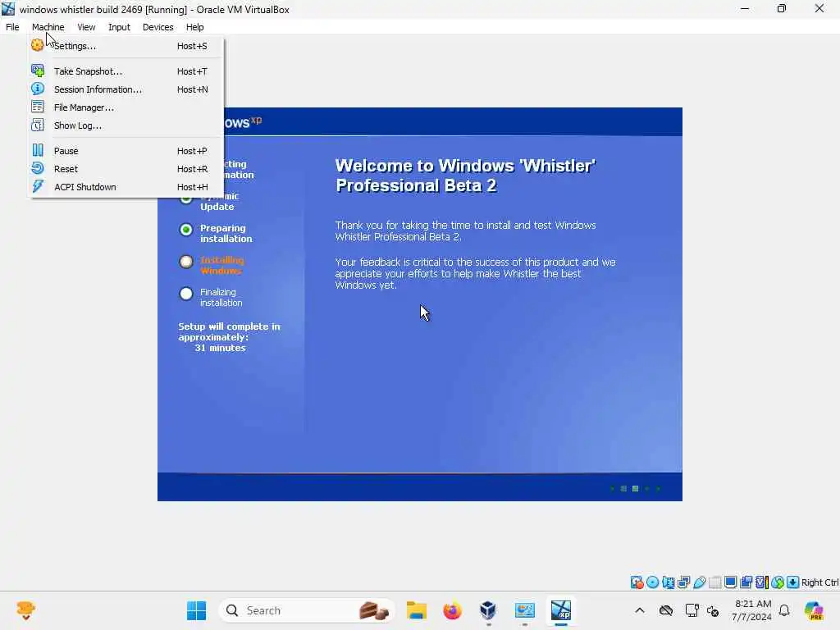Image resolution: width=840 pixels, height=630 pixels.
Task: Click the taskbar Search box
Action: point(307,610)
